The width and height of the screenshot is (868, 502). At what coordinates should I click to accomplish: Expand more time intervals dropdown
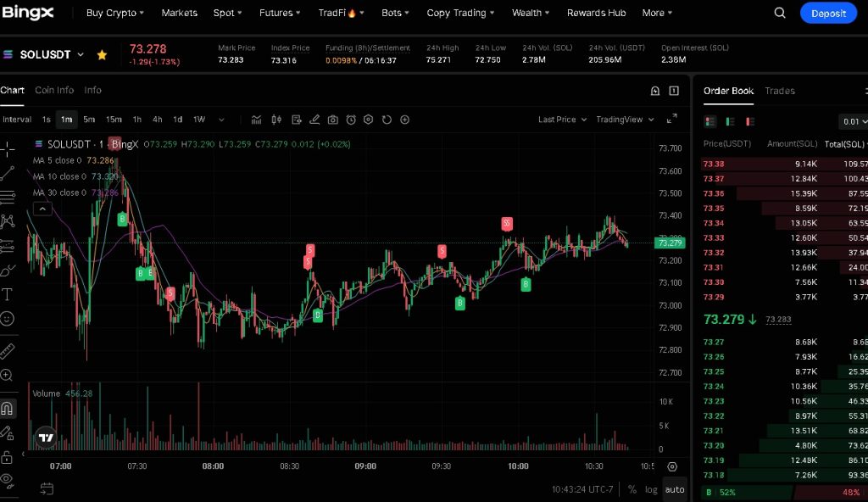pos(221,120)
